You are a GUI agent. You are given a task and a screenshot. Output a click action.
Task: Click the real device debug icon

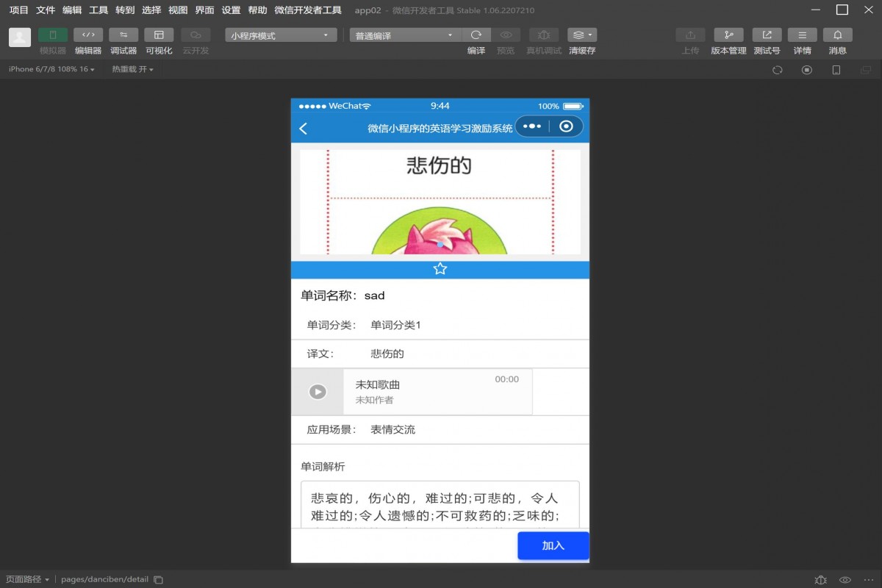[544, 35]
